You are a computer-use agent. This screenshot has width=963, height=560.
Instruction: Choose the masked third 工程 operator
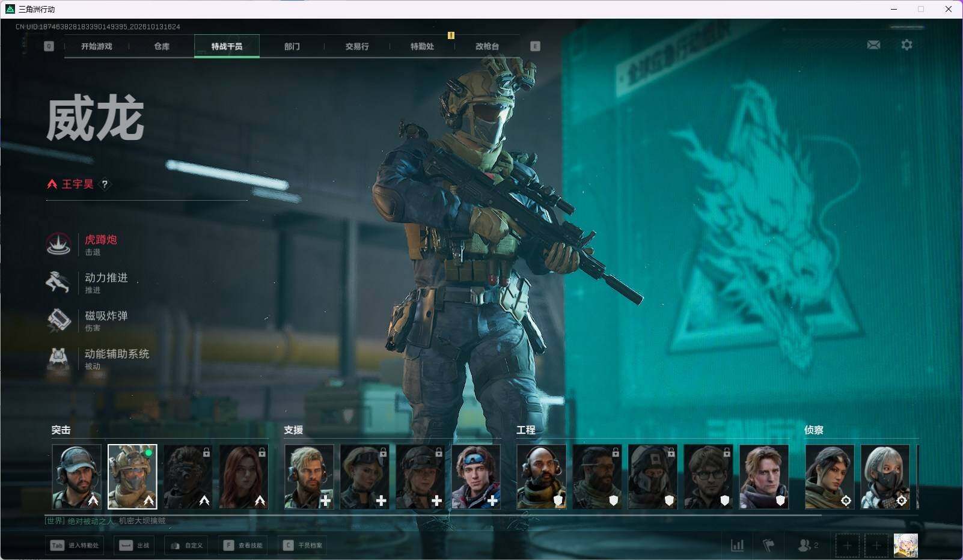tap(653, 476)
